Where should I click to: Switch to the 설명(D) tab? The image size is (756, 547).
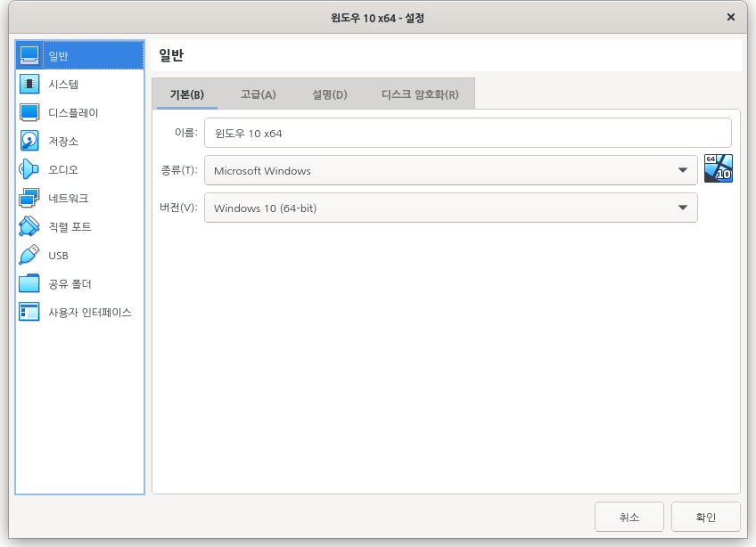pyautogui.click(x=330, y=94)
